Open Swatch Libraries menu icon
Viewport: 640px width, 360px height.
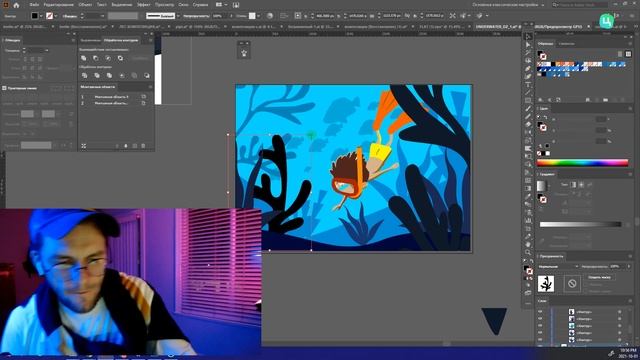click(540, 100)
